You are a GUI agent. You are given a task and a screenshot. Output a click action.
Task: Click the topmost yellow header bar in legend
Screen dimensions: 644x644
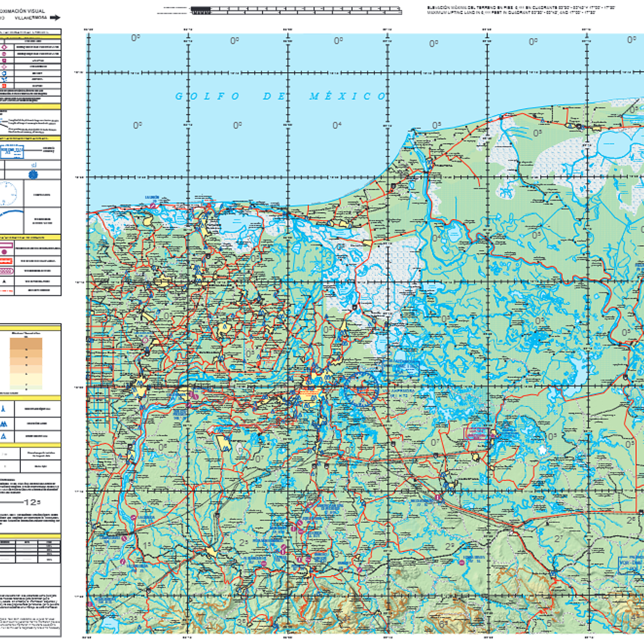pos(30,37)
